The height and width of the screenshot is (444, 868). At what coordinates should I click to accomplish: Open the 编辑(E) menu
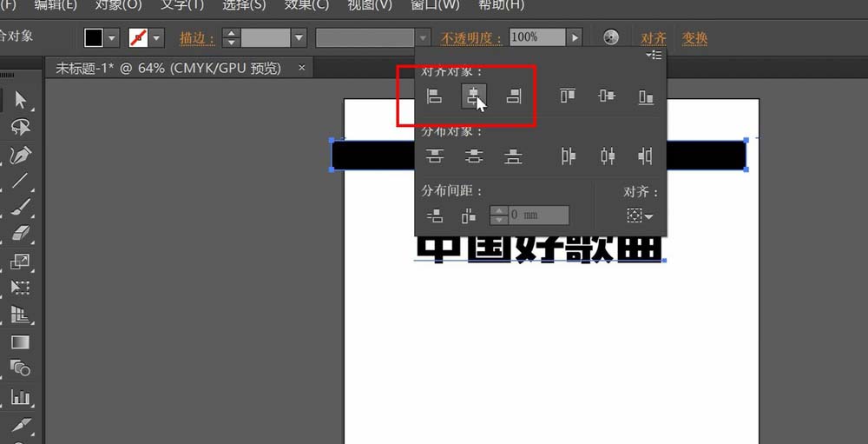(56, 5)
